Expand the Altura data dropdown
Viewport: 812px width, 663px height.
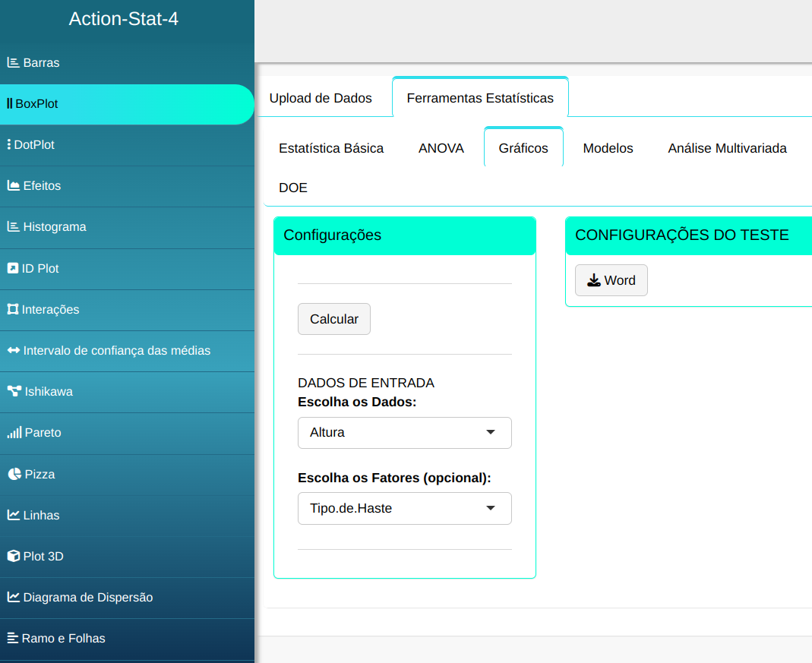point(404,433)
